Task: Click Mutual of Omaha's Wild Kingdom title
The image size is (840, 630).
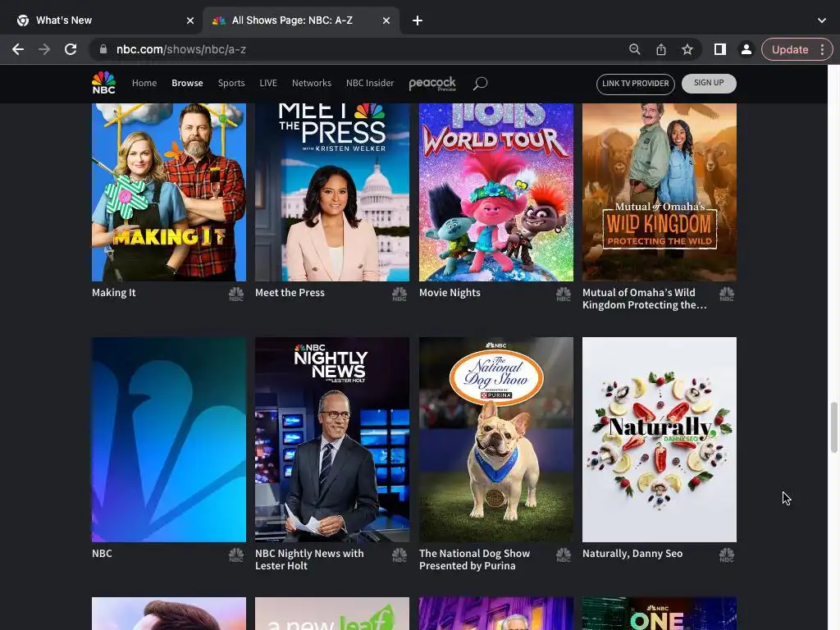Action: [x=645, y=299]
